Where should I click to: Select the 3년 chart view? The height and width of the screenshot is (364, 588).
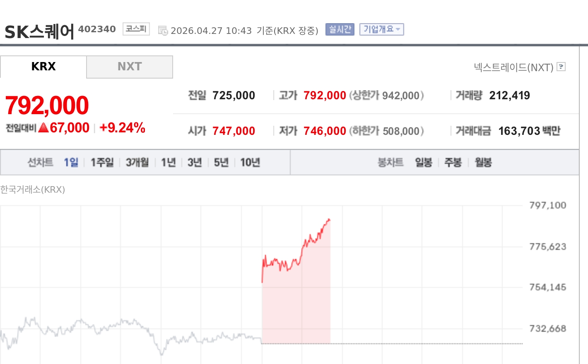tap(194, 162)
